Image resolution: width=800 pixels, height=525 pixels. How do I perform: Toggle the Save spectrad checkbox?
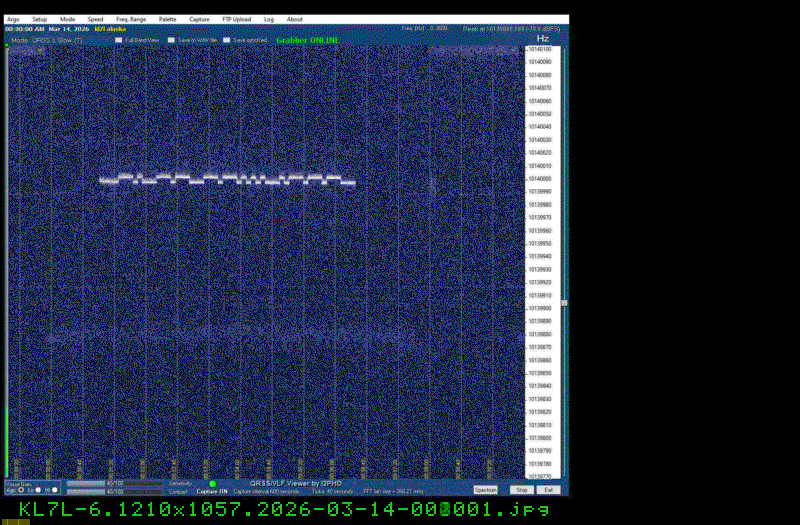coord(227,40)
